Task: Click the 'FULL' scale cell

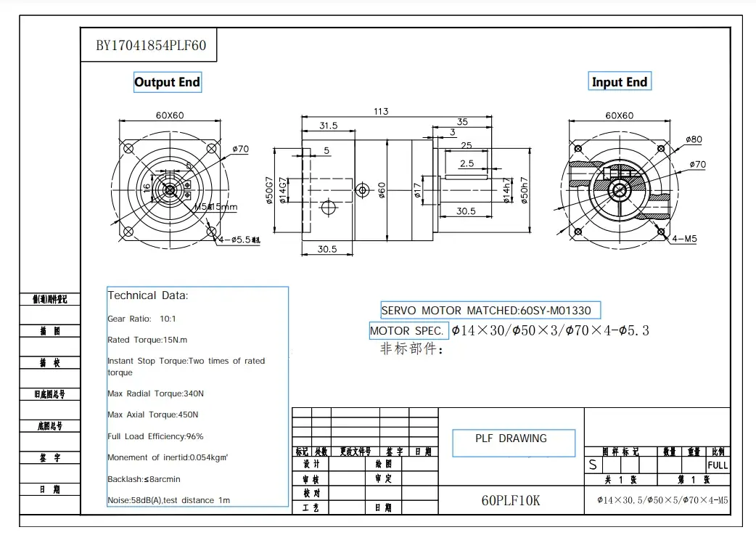Action: pos(718,465)
